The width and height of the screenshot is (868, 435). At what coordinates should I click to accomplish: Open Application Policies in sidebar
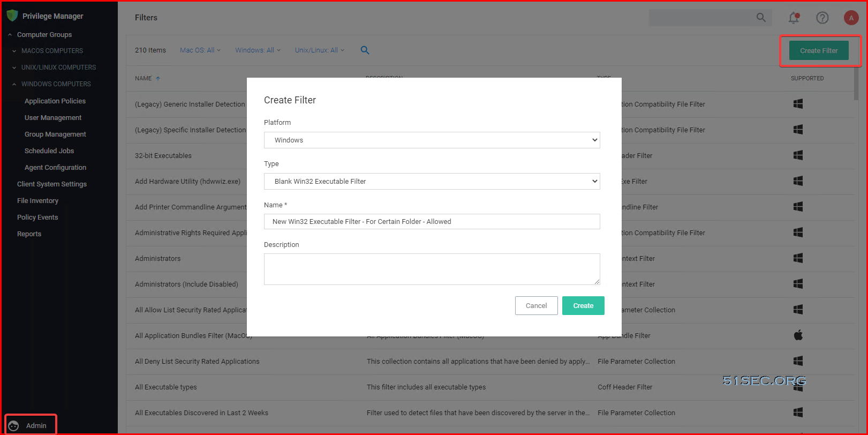pyautogui.click(x=55, y=101)
